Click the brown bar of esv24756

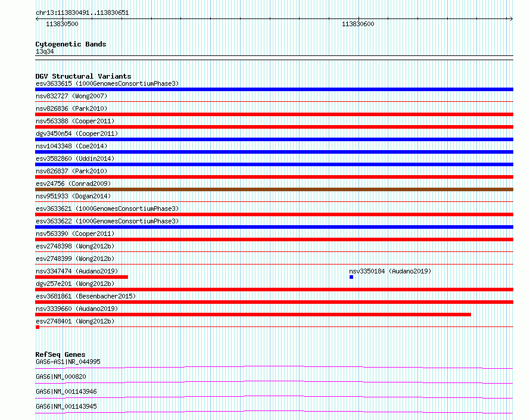274,189
